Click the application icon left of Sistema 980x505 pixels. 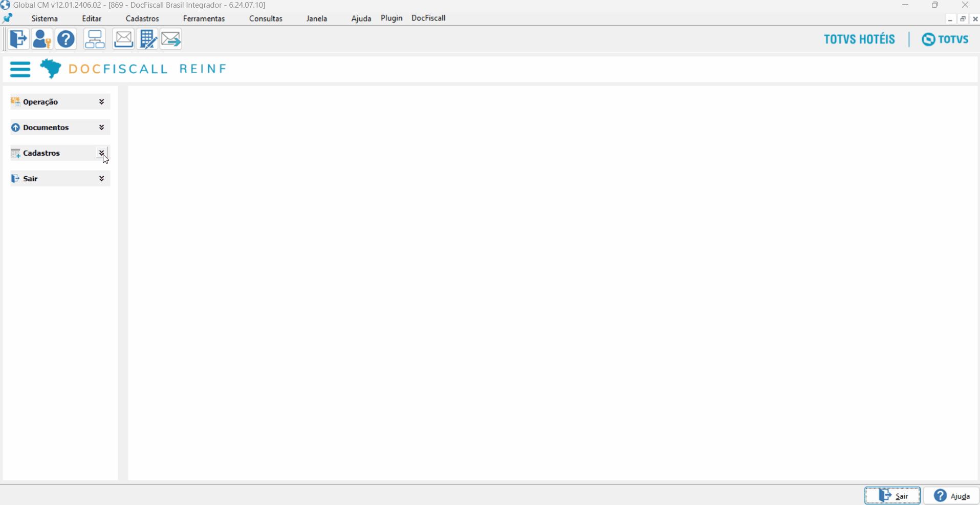[x=8, y=18]
